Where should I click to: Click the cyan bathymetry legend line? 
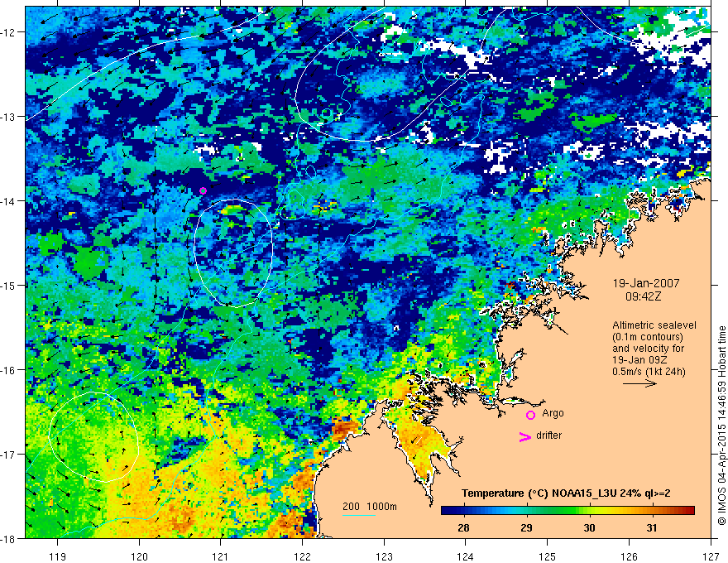point(359,515)
